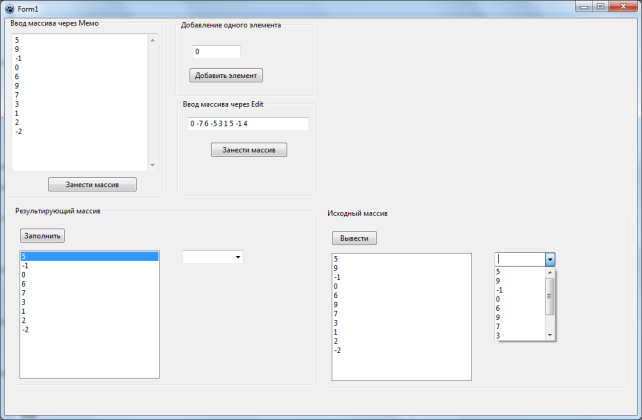
Task: Click dropdown arrow of 'Исходный массив' combo box
Action: coord(550,260)
